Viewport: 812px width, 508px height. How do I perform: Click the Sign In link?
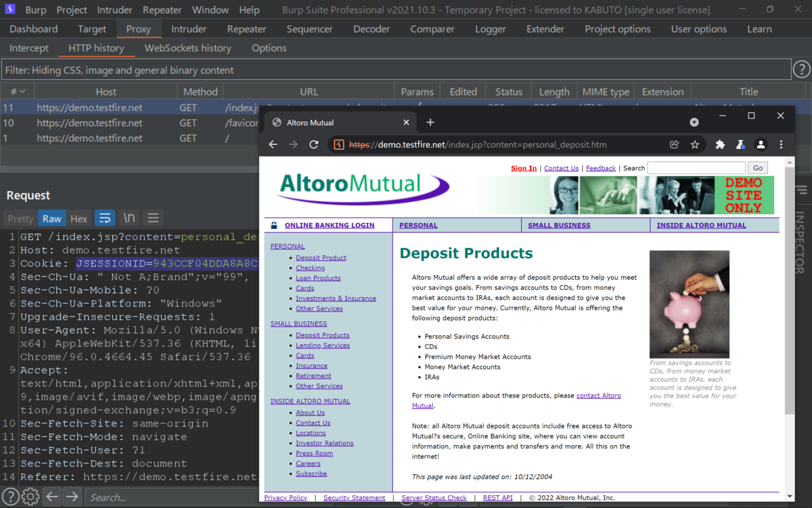524,168
